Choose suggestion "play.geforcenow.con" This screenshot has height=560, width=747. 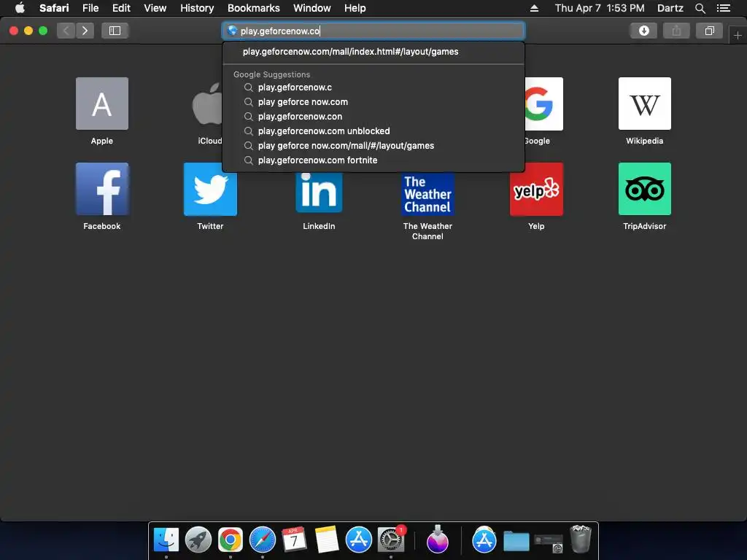pyautogui.click(x=373, y=116)
